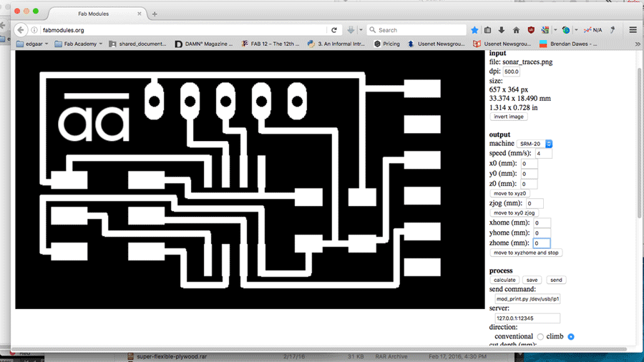Click the calculate button

(504, 280)
